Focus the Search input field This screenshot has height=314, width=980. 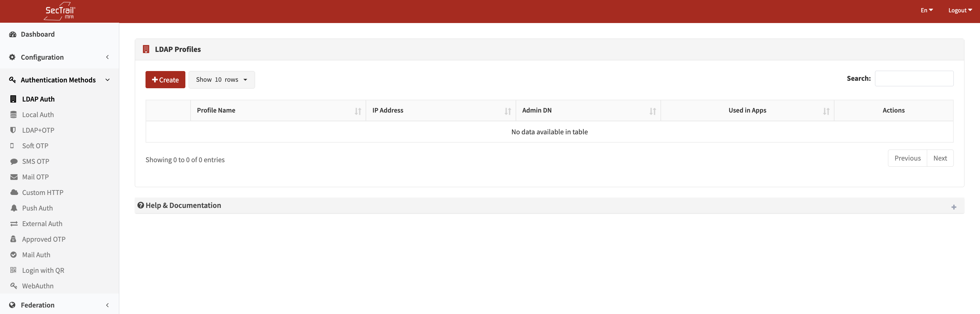pyautogui.click(x=914, y=78)
